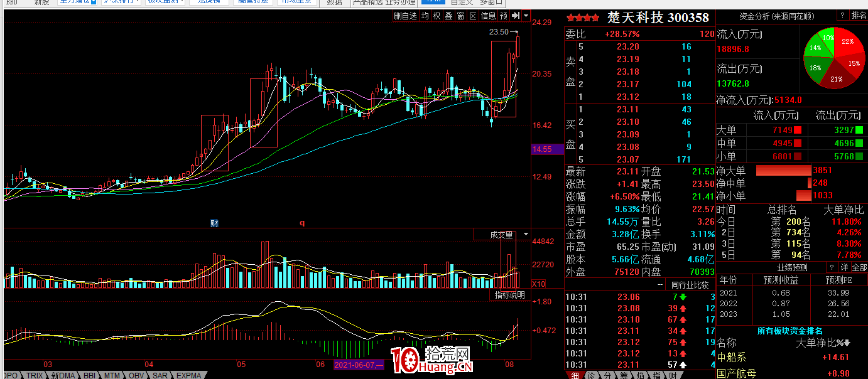Click the 排名 button in 资金分析 panel
868x379 pixels.
858,16
